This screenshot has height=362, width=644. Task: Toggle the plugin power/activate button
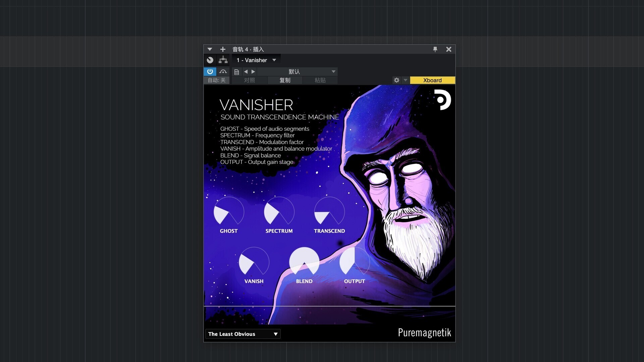tap(210, 71)
